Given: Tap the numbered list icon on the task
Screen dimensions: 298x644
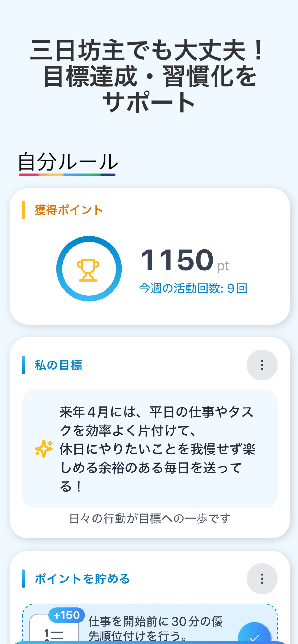Looking at the screenshot, I should pos(54,634).
